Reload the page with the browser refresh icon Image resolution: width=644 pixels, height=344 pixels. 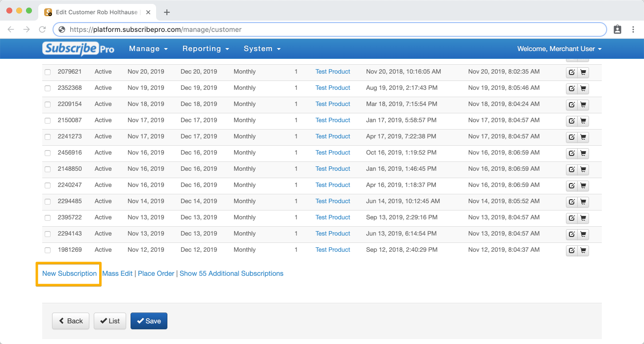coord(42,29)
